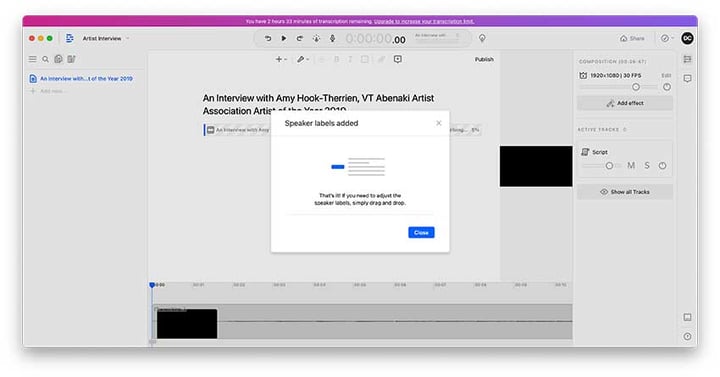The height and width of the screenshot is (377, 720).
Task: Click the screen recorder icon beside the microphone
Action: 316,39
